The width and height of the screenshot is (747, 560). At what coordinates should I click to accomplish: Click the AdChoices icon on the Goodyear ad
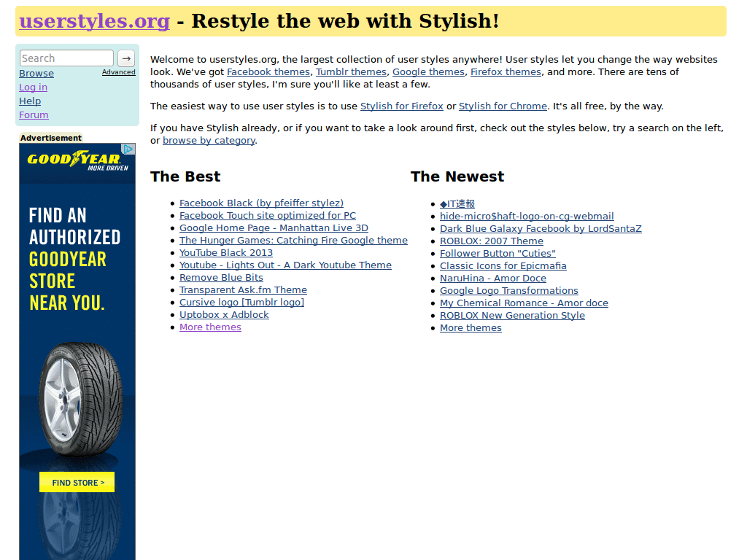coord(128,149)
